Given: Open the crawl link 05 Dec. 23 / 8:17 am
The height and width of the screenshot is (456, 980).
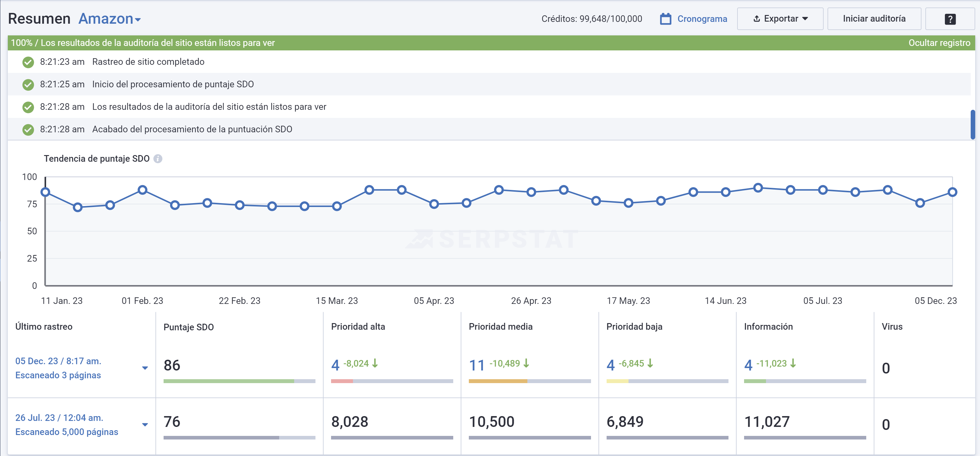Looking at the screenshot, I should tap(58, 361).
